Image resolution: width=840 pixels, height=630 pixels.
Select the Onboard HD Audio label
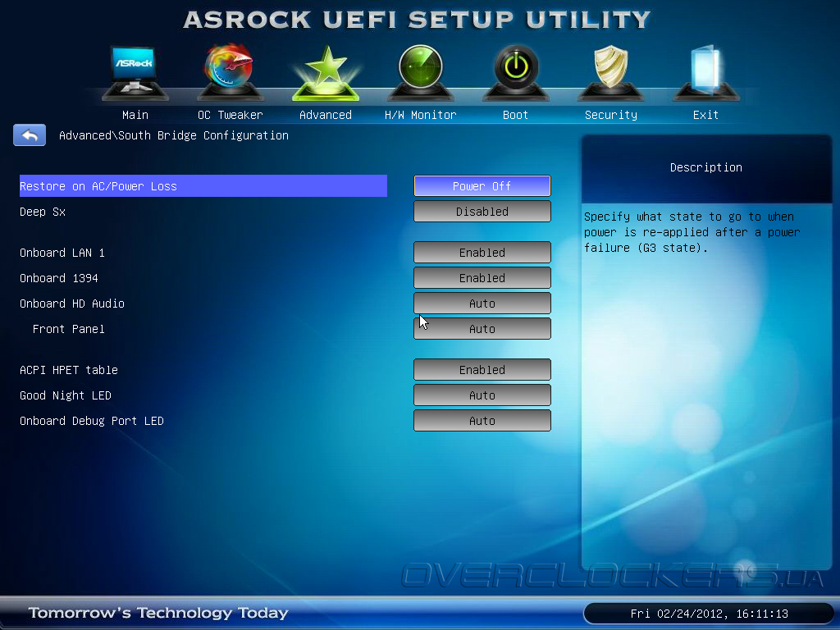72,304
